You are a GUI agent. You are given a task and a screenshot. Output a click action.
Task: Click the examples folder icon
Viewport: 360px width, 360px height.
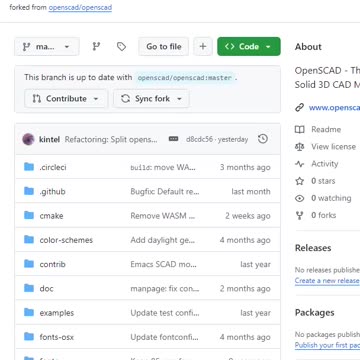[x=29, y=313]
